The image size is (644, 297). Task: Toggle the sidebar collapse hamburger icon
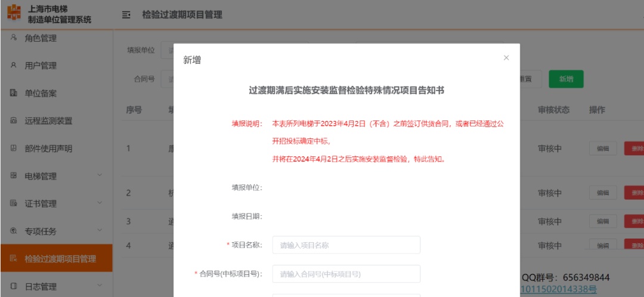[126, 15]
